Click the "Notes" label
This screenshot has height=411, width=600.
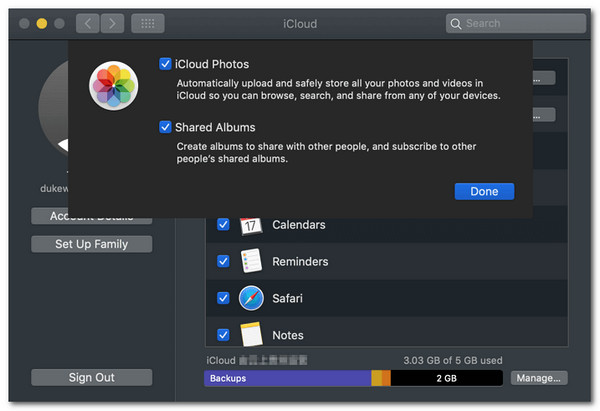point(288,335)
